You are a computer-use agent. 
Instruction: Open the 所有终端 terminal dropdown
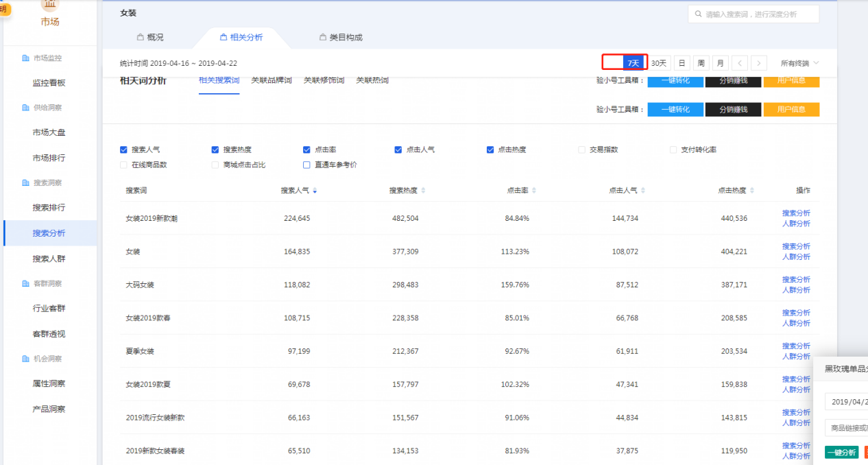pyautogui.click(x=799, y=63)
